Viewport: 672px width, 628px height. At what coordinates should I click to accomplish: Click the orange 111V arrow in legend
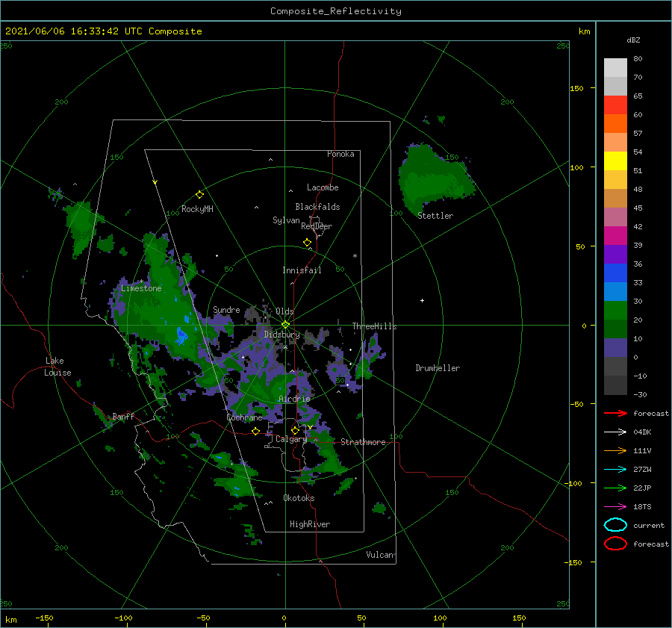pyautogui.click(x=615, y=450)
